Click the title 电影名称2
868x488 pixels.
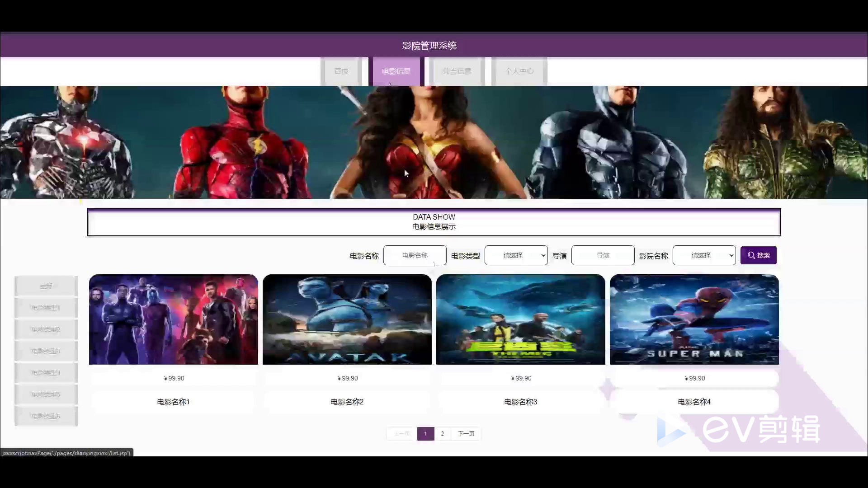click(x=347, y=402)
